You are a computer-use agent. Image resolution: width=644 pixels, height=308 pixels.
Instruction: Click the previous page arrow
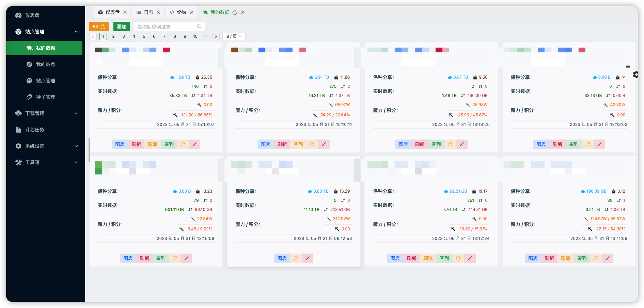point(93,36)
